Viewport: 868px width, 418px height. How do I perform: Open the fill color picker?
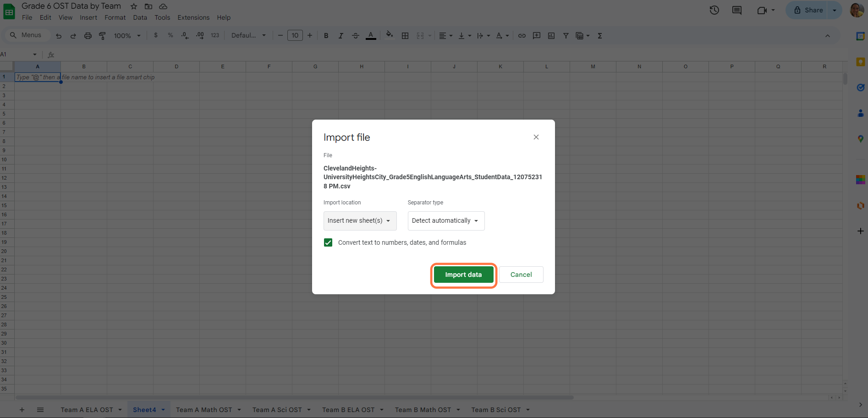pyautogui.click(x=390, y=35)
